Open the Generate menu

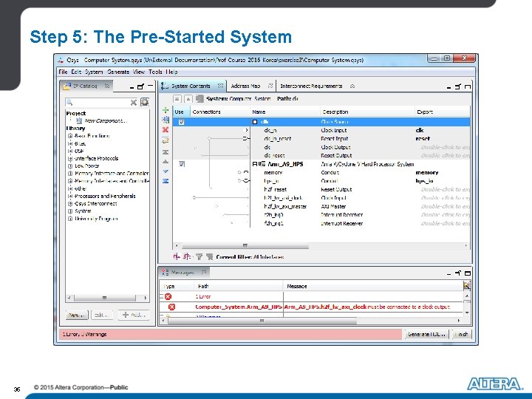tap(118, 72)
